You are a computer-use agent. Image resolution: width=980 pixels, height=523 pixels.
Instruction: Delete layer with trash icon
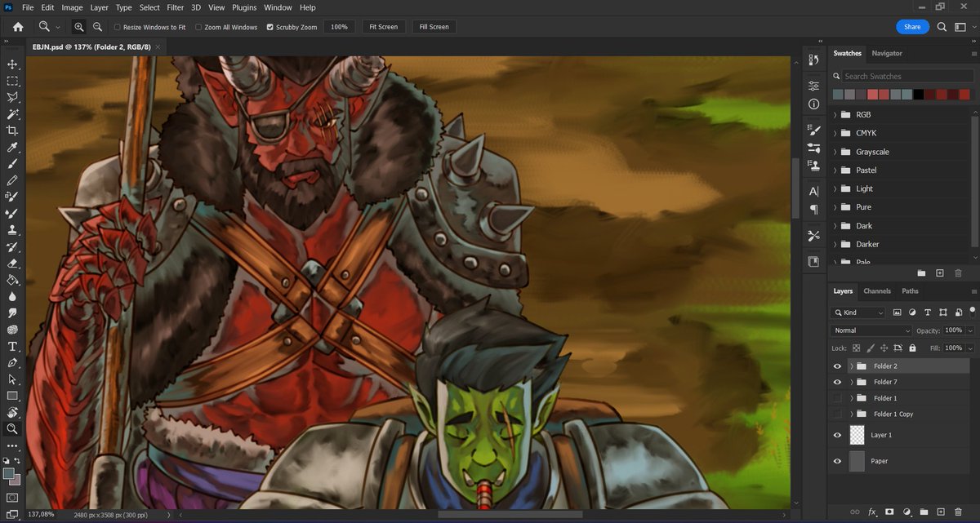(x=958, y=512)
